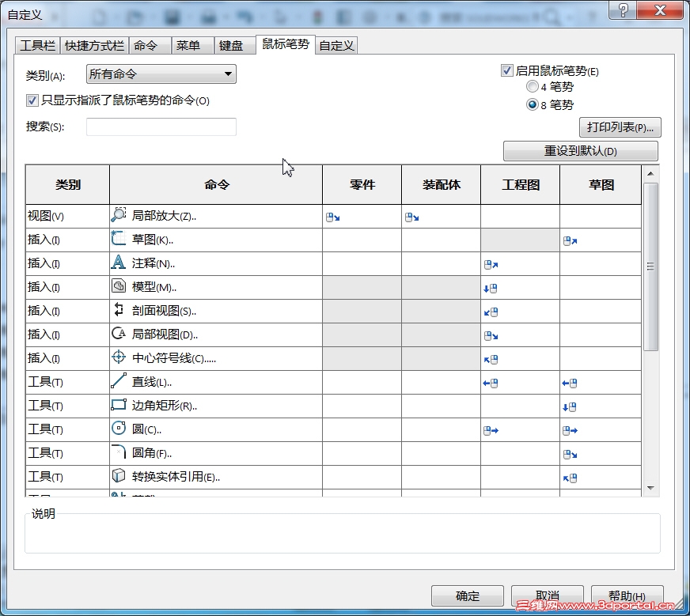Click the 取消 button
Screen dimensions: 690x616
click(x=547, y=595)
